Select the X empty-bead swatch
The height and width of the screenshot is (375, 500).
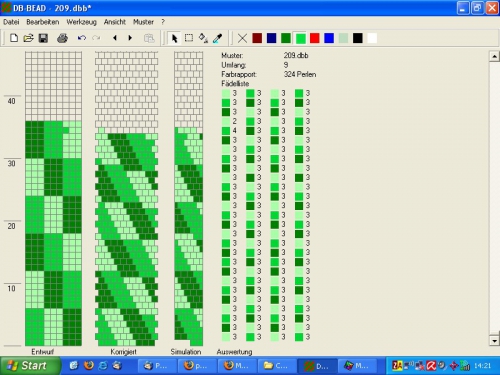click(242, 38)
